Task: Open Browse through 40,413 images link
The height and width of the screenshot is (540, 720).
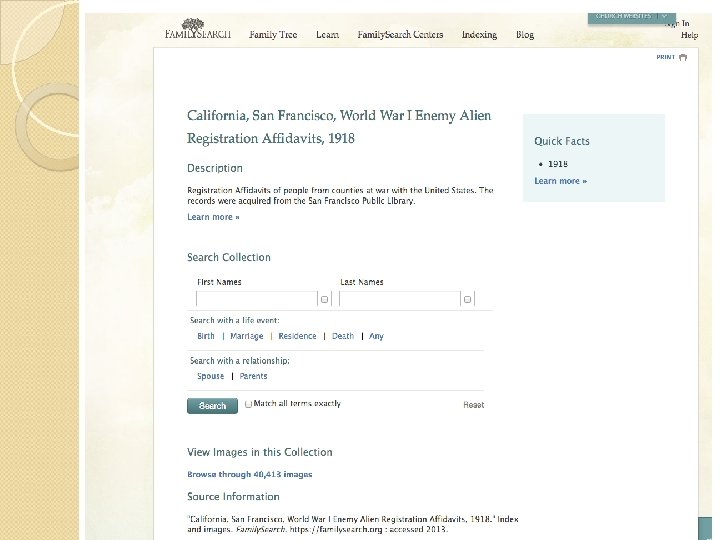Action: (x=249, y=474)
